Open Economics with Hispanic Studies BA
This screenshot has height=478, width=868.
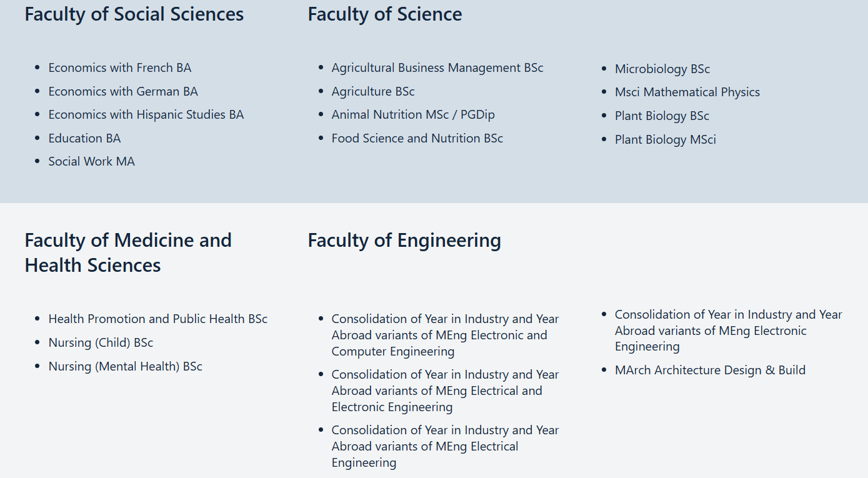(x=146, y=114)
